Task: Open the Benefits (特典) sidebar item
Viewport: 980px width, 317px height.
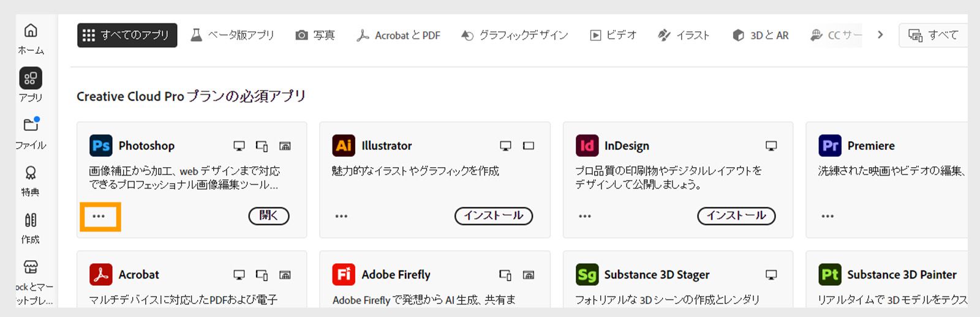Action: (x=31, y=181)
